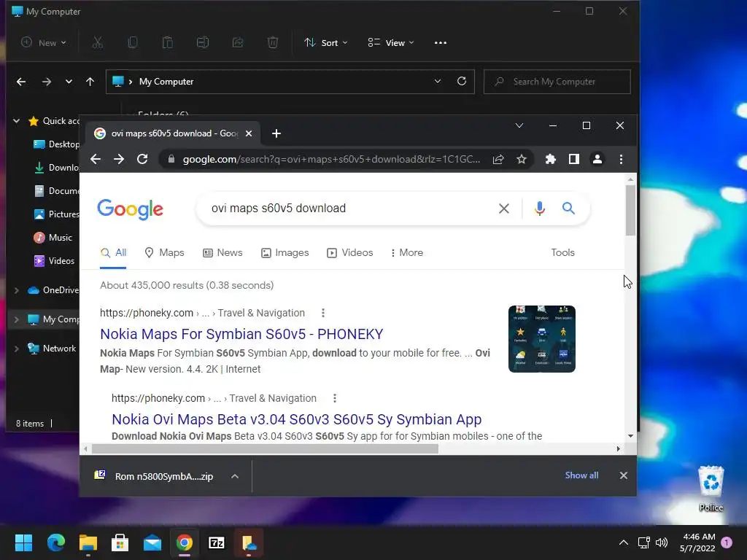This screenshot has width=747, height=560.
Task: Click Search My Computer field
Action: pos(557,82)
